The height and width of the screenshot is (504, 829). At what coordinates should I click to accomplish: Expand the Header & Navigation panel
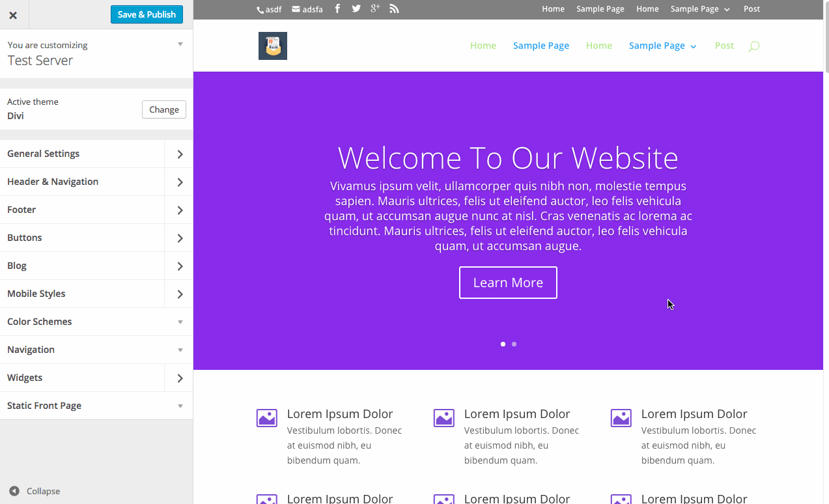[96, 182]
